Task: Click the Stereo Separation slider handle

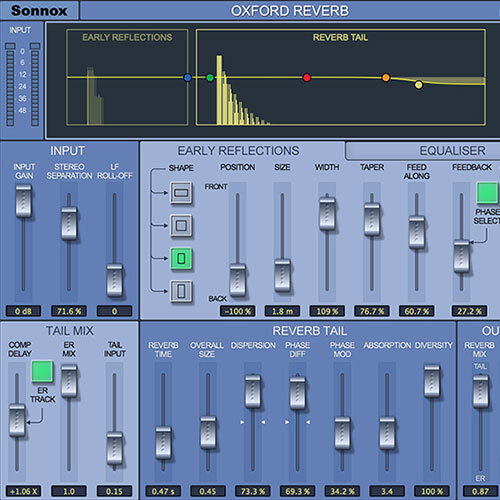Action: point(69,223)
